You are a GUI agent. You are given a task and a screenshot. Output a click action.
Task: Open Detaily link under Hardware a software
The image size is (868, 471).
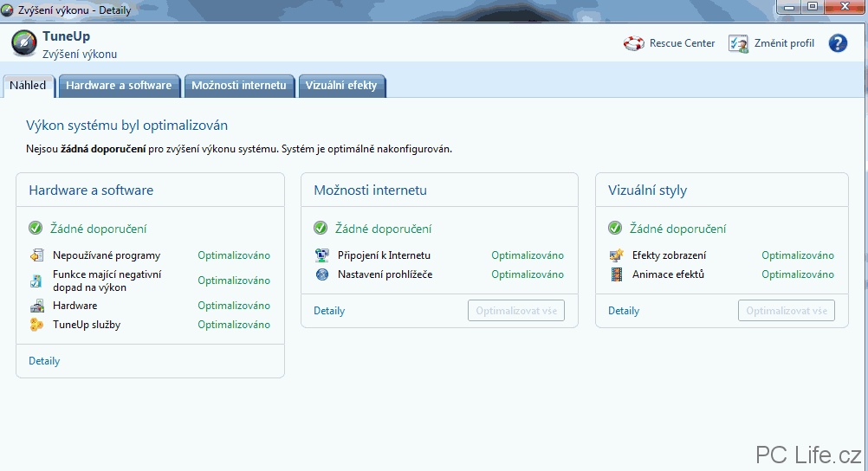pos(44,361)
